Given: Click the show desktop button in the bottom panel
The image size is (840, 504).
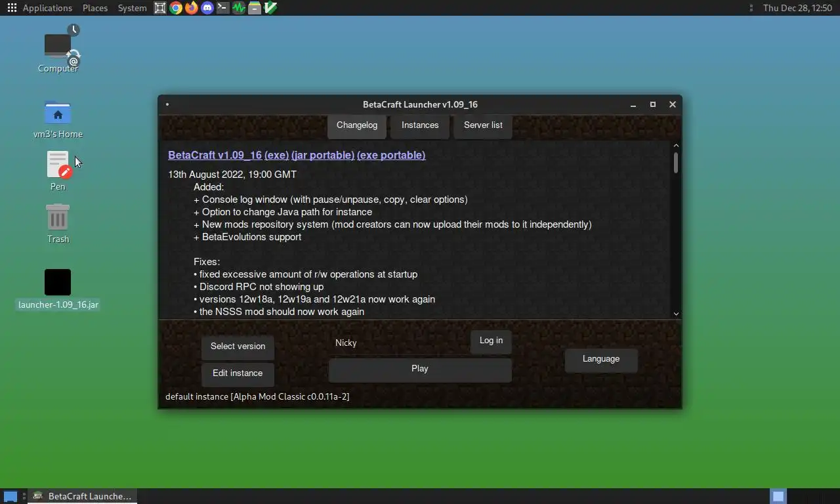Looking at the screenshot, I should click(10, 496).
